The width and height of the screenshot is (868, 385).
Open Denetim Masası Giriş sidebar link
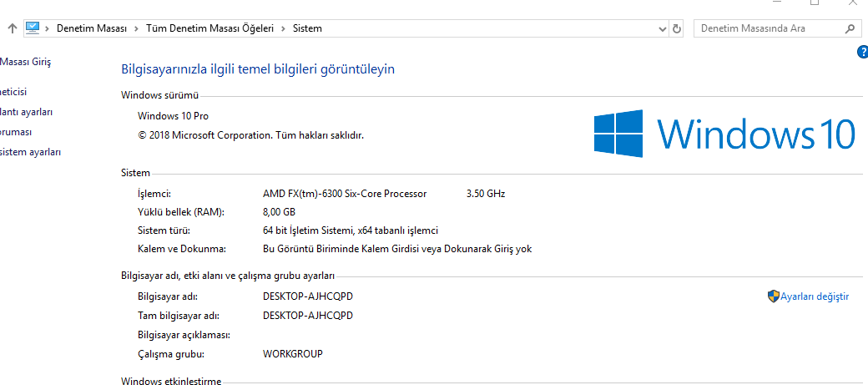(26, 62)
